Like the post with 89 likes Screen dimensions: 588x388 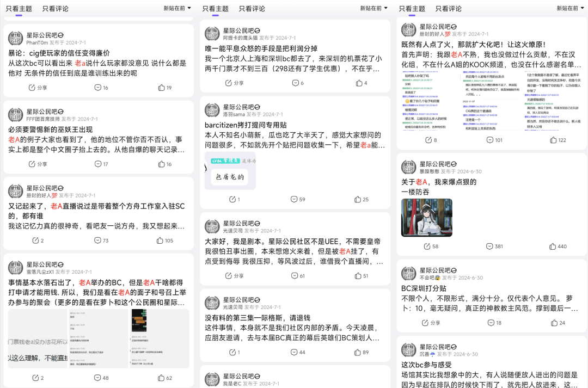(x=362, y=352)
